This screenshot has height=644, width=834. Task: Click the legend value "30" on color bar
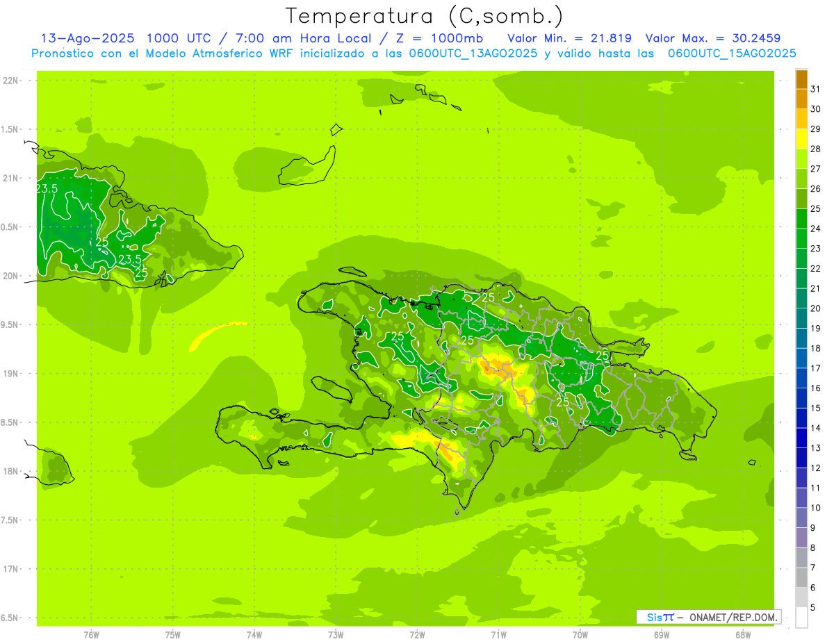815,109
